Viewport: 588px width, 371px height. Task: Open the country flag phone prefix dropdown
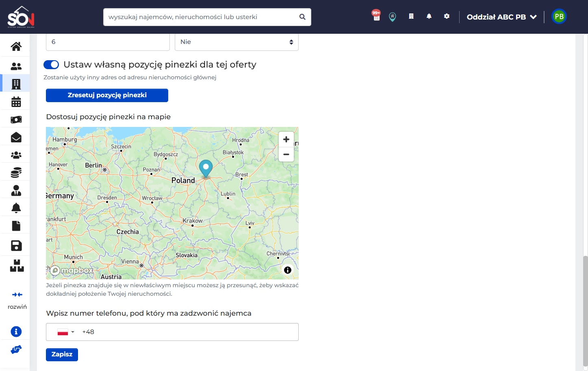coord(65,332)
